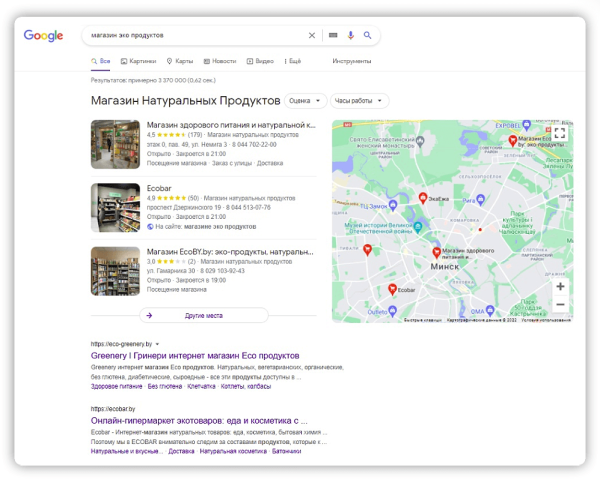600x483 pixels.
Task: Open Здоровое питание sitelink
Action: (116, 386)
